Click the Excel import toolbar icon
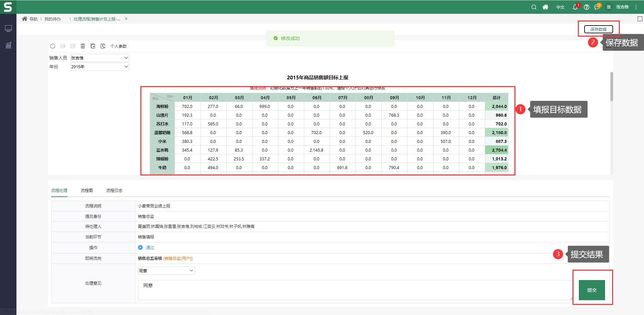 coord(103,46)
